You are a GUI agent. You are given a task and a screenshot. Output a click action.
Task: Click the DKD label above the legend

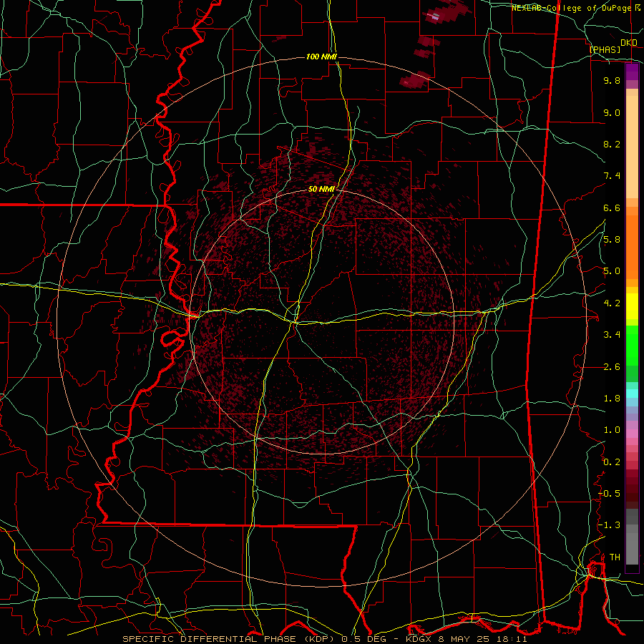(x=629, y=43)
